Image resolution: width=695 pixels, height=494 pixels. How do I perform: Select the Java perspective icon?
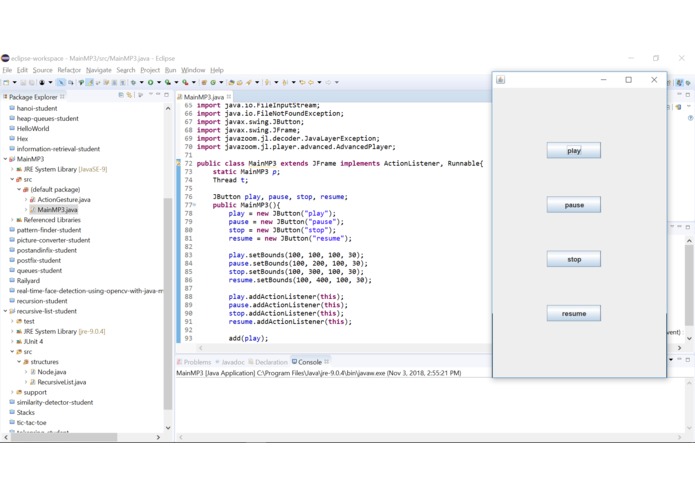pyautogui.click(x=679, y=82)
